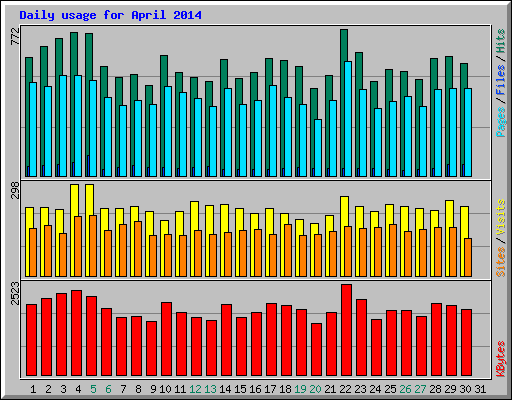Select the "Files" legend label
This screenshot has height=400, width=512.
coord(500,80)
